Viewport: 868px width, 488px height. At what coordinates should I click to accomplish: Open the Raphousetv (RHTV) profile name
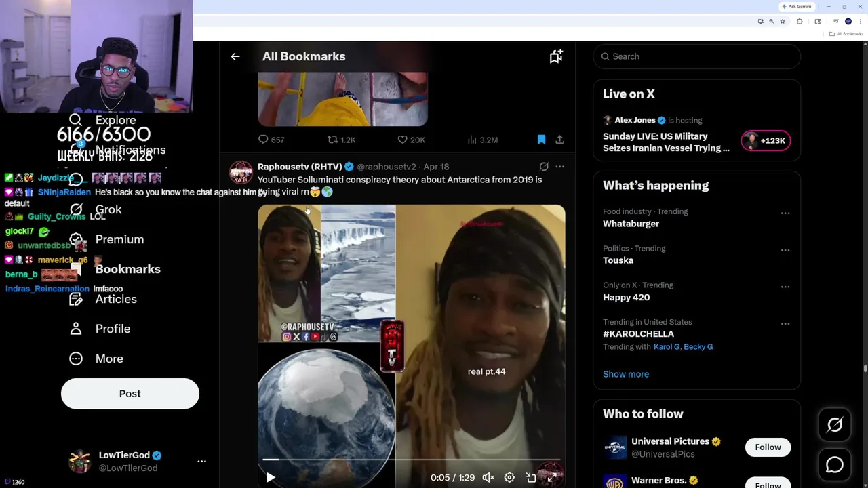(299, 167)
